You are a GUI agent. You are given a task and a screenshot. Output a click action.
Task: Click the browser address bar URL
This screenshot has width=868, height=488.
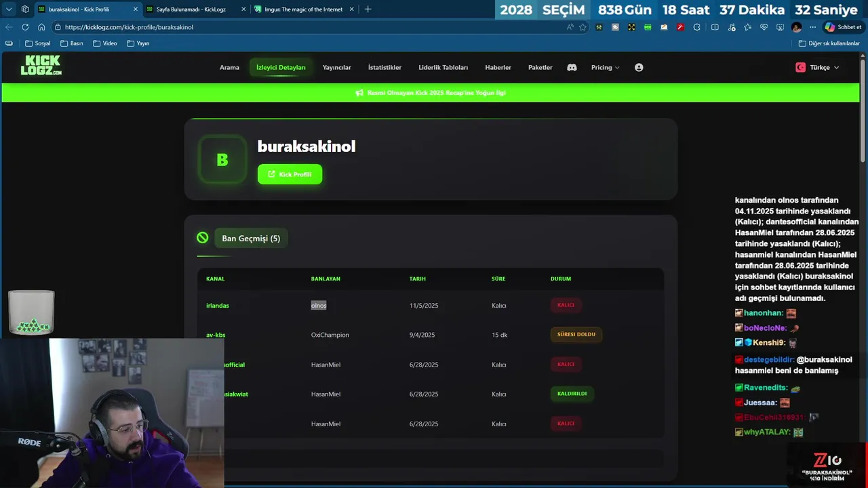coord(129,27)
